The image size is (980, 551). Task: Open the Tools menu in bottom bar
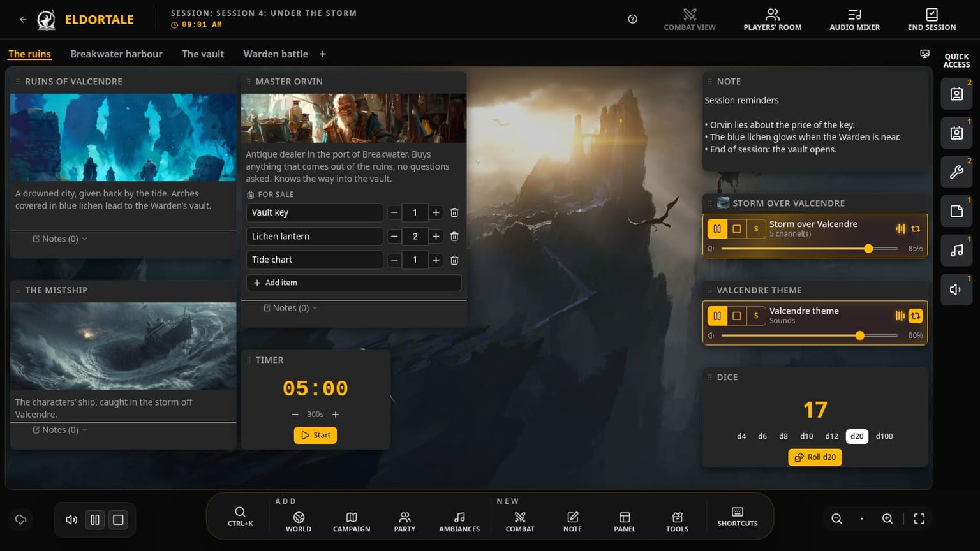coord(677,521)
